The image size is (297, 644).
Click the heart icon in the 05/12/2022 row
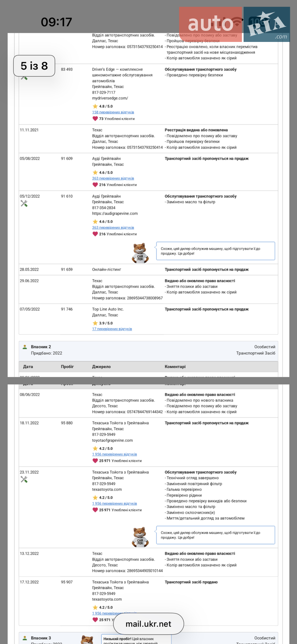[95, 234]
